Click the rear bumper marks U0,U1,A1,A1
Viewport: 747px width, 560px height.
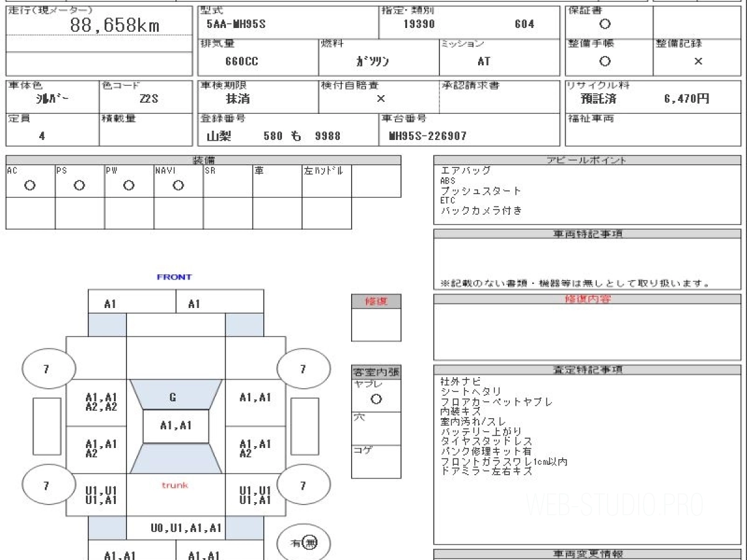coord(186,528)
